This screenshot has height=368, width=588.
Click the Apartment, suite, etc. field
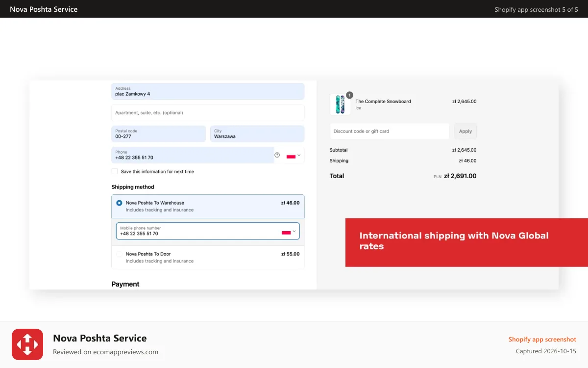click(x=208, y=112)
